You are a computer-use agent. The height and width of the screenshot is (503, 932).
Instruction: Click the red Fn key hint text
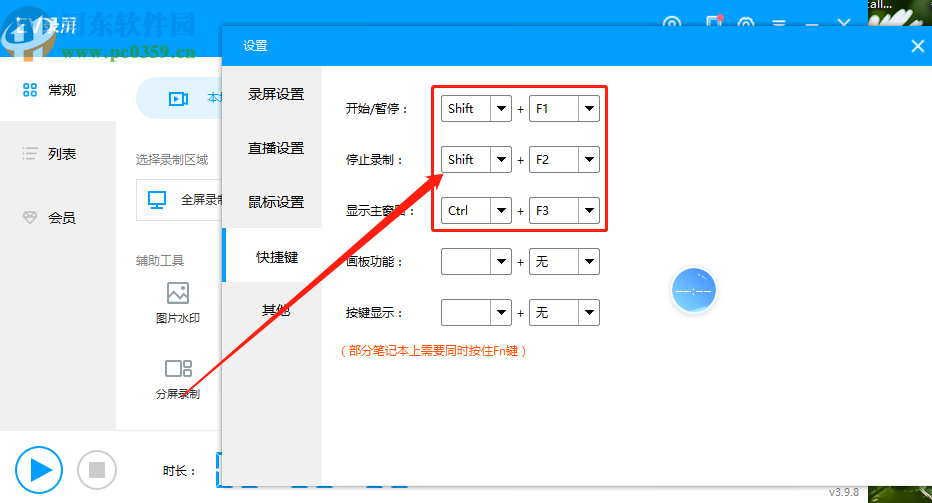pos(433,351)
